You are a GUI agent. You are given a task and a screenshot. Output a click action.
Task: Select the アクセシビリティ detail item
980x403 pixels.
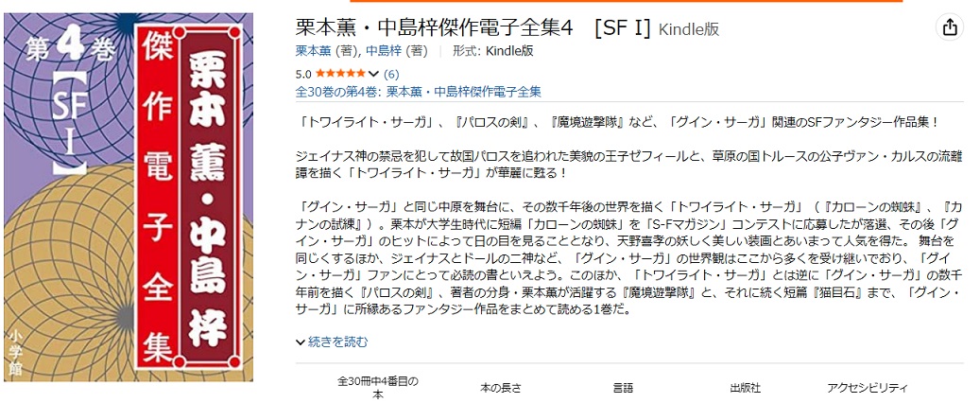coord(867,388)
